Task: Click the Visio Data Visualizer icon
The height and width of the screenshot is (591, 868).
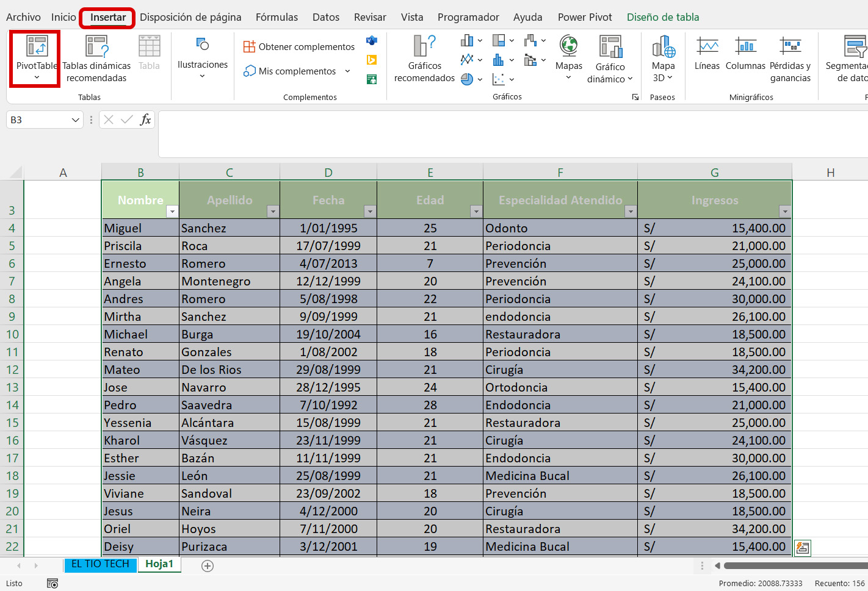Action: (x=371, y=40)
